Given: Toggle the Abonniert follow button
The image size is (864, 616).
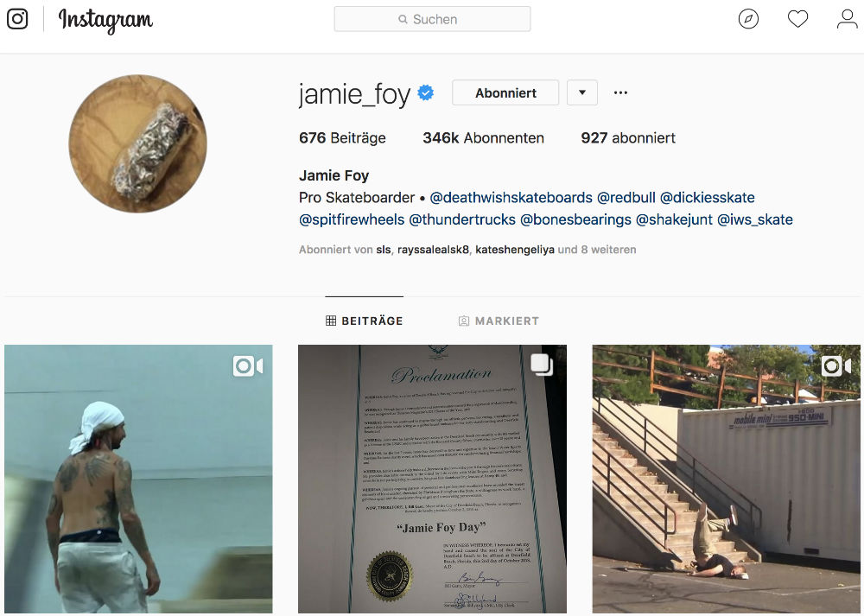Looking at the screenshot, I should (505, 92).
